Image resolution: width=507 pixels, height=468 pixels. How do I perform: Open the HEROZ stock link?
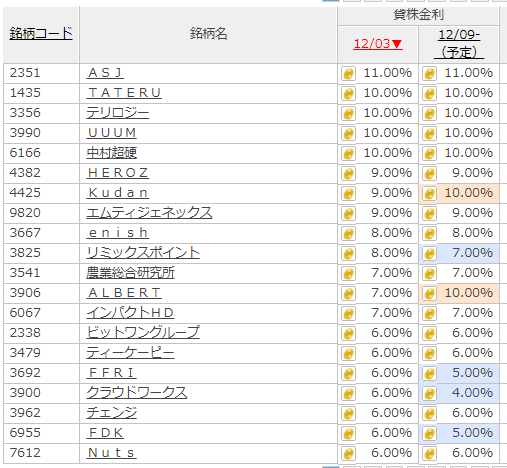(118, 173)
